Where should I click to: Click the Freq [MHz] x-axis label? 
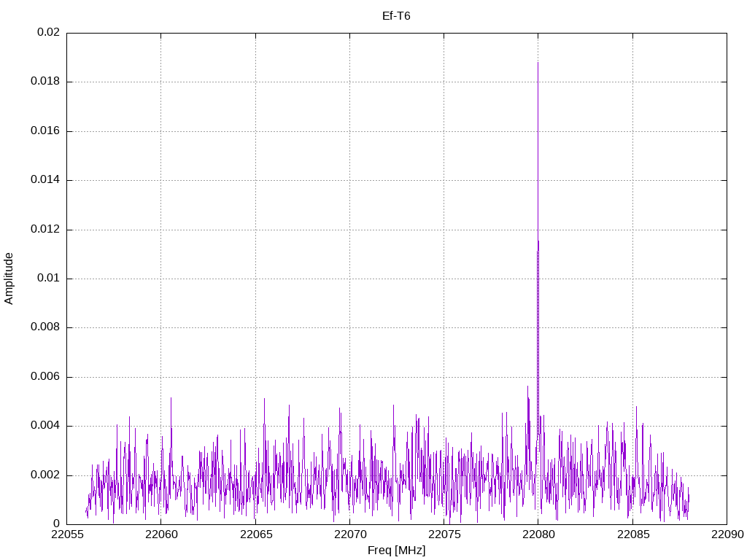point(396,551)
